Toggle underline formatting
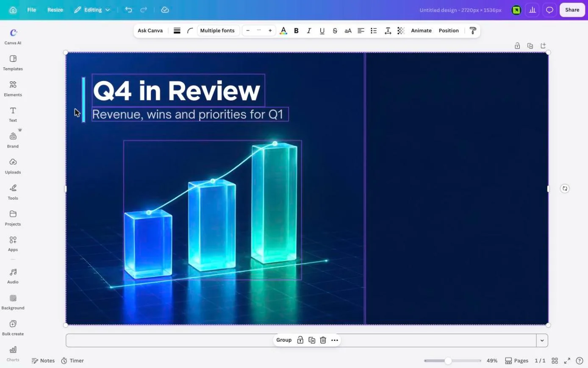Image resolution: width=588 pixels, height=368 pixels. (322, 31)
